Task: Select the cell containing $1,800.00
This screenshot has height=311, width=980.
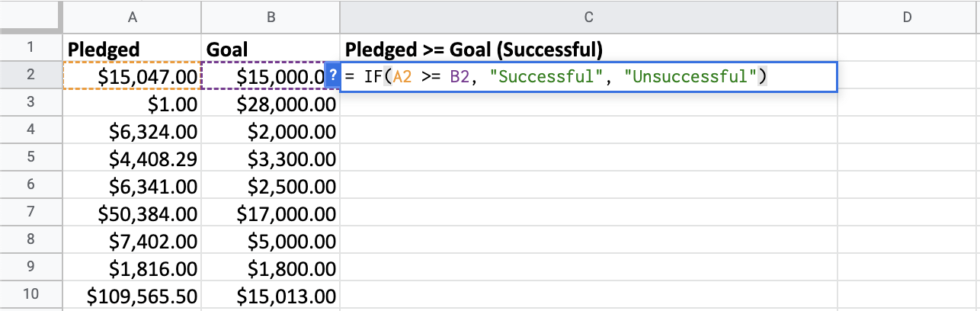Action: [x=271, y=268]
